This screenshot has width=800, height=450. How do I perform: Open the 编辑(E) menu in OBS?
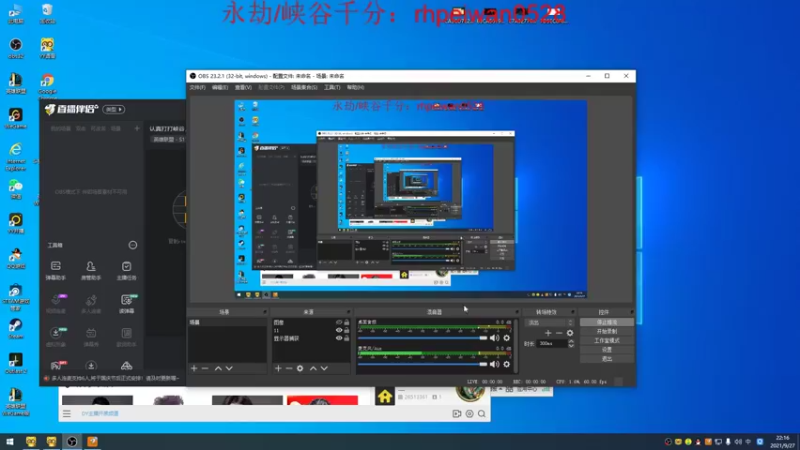(x=220, y=88)
